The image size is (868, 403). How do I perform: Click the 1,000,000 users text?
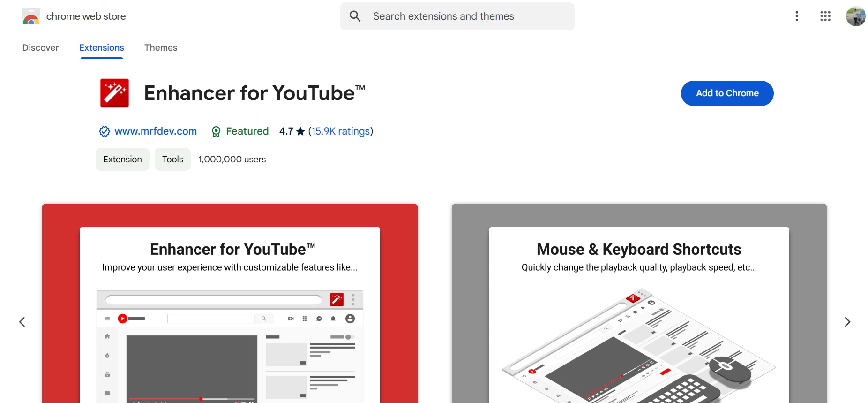point(232,160)
